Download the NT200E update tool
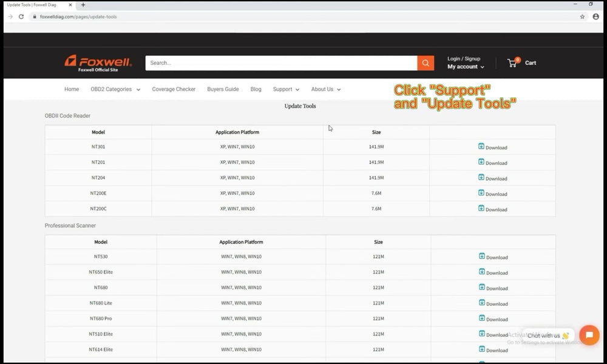Viewport: 607px width, 364px height. pos(492,194)
